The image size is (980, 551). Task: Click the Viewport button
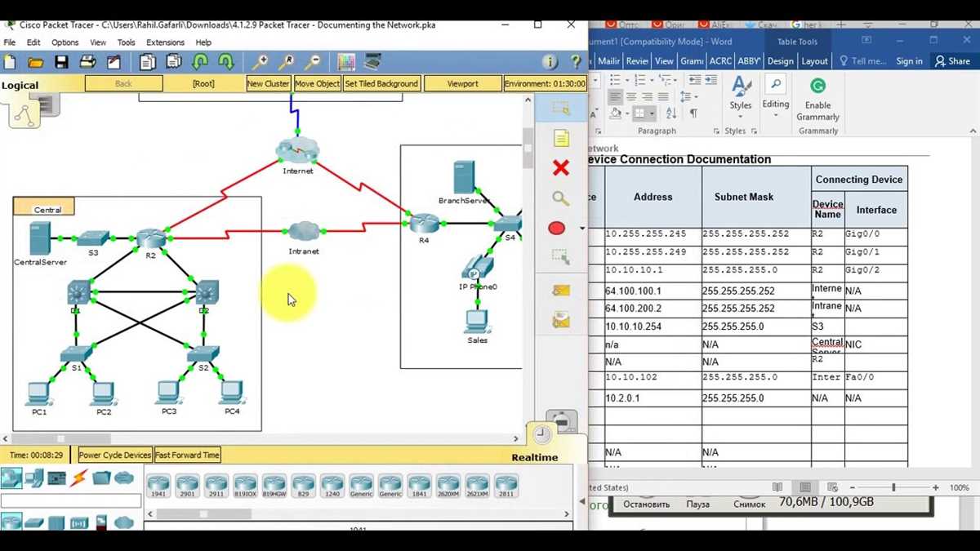click(462, 83)
